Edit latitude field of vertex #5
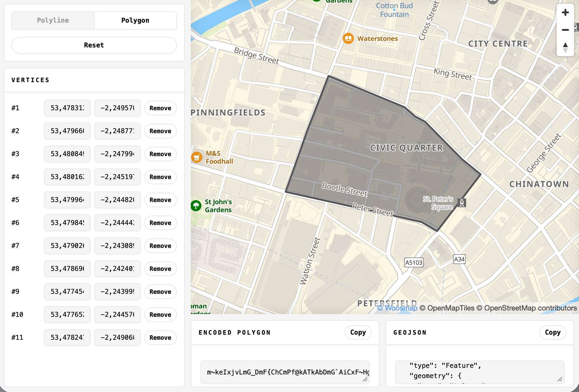Image resolution: width=579 pixels, height=392 pixels. tap(67, 200)
